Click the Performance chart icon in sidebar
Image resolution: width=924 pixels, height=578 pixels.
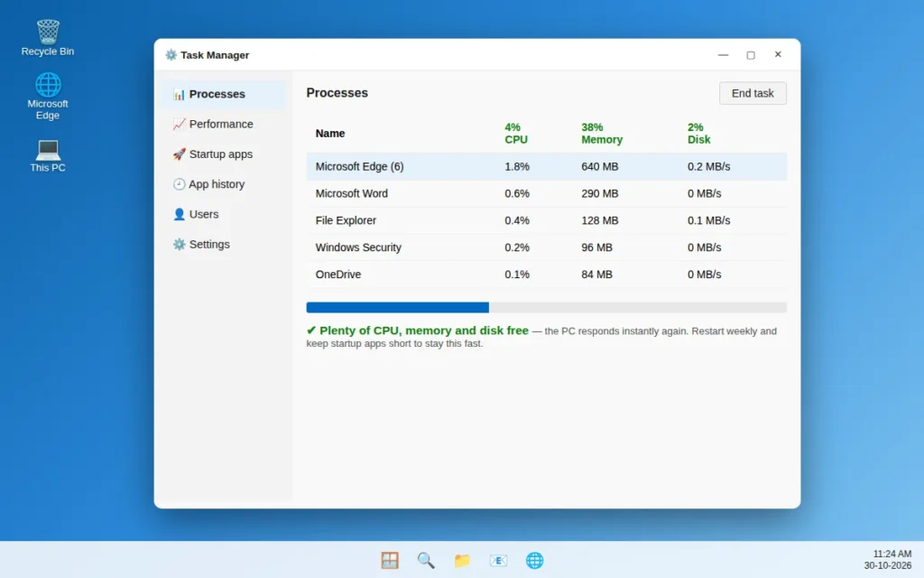pyautogui.click(x=180, y=124)
